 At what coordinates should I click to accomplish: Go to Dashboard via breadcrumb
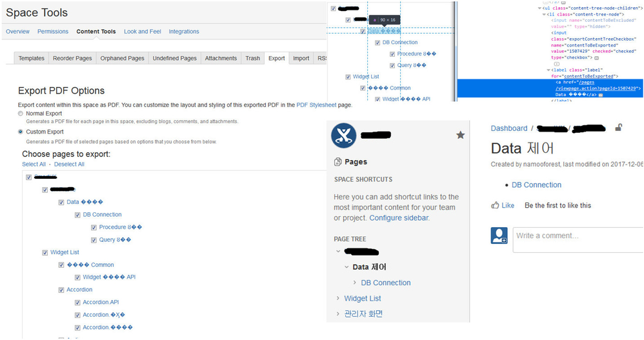coord(509,128)
